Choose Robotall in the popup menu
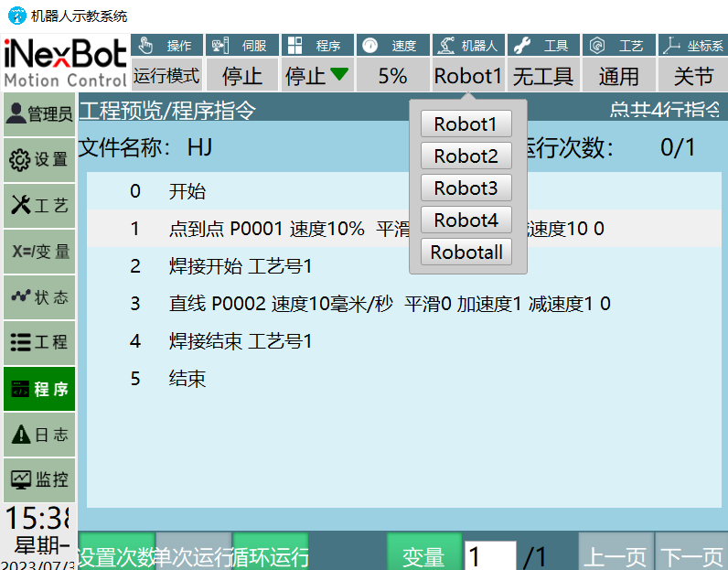Screen dimensions: 728x570 466,253
